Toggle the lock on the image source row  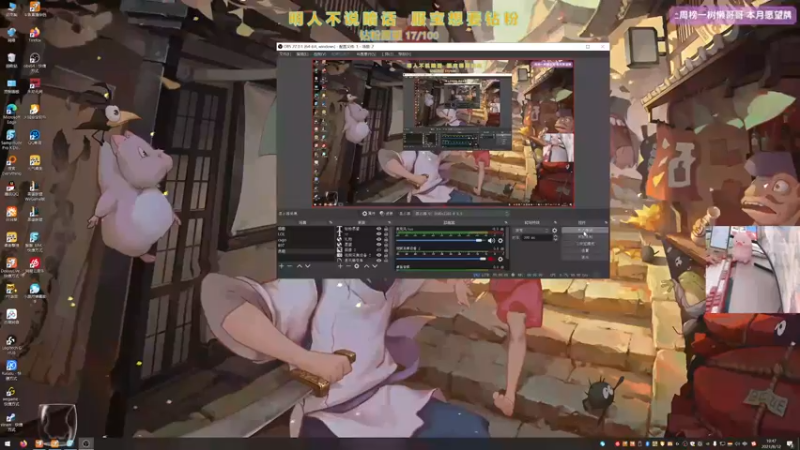[386, 250]
